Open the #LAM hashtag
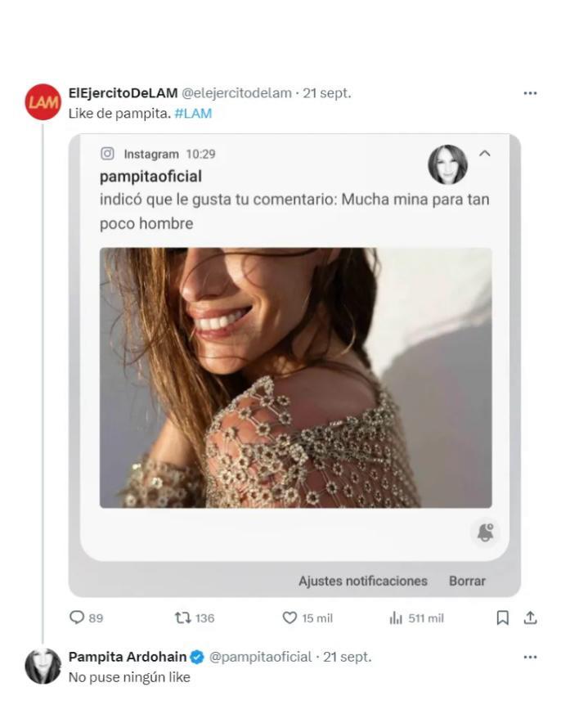 (194, 114)
